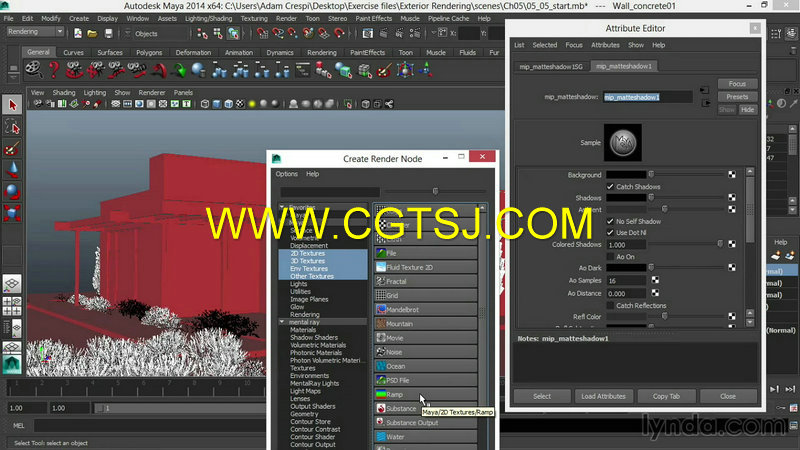Click the Ao Samples value field
This screenshot has width=800, height=450.
626,281
